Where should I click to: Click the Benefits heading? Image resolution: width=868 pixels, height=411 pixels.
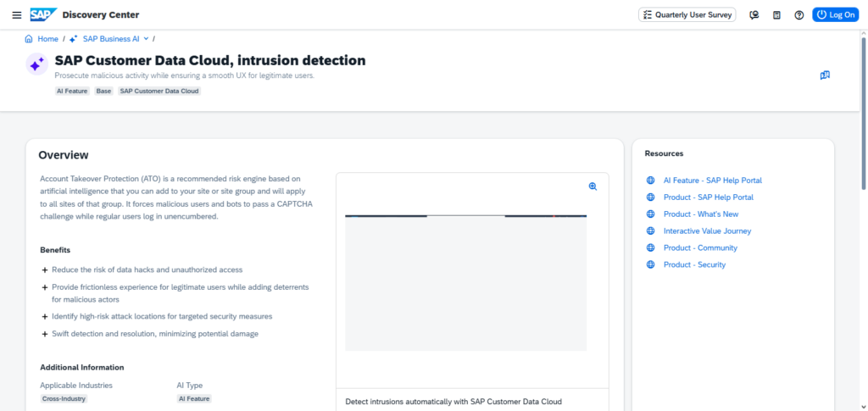(55, 250)
